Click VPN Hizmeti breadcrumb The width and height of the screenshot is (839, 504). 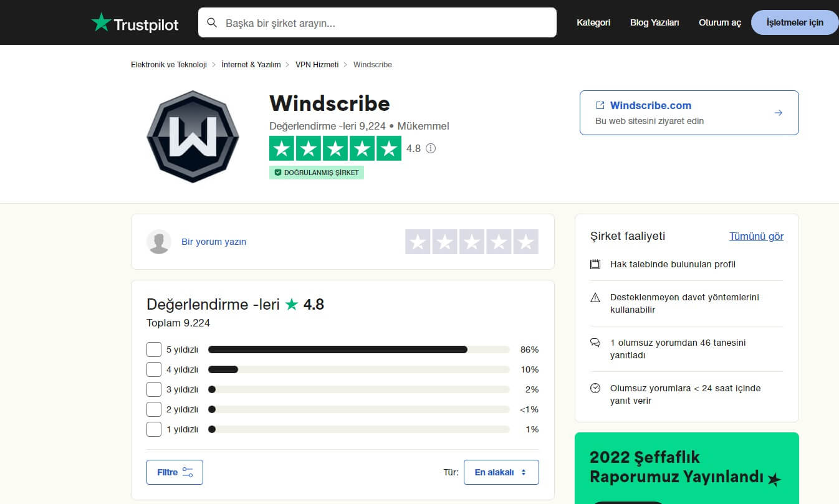click(317, 65)
